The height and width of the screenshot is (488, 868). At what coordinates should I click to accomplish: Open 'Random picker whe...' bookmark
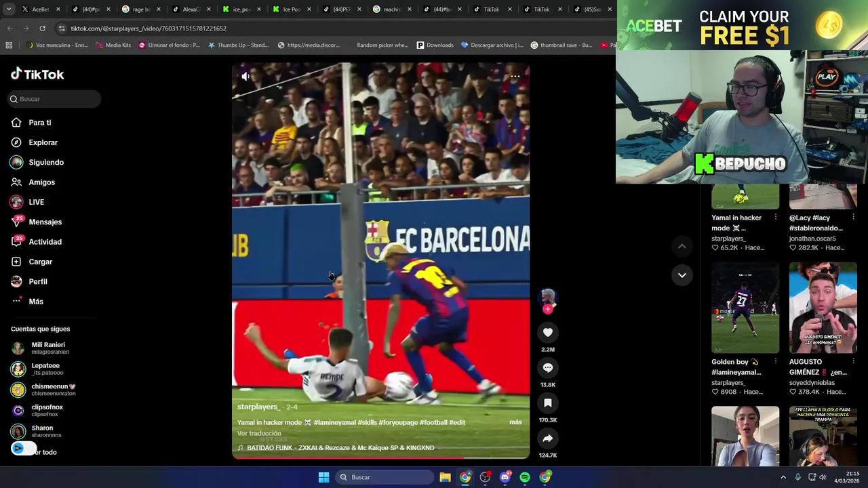pos(382,45)
